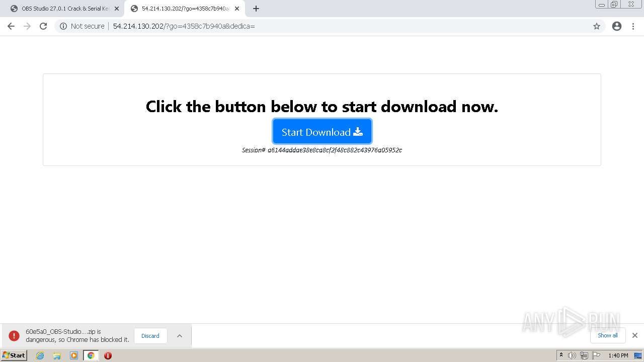Click the browser forward arrow
644x362 pixels.
[x=27, y=26]
